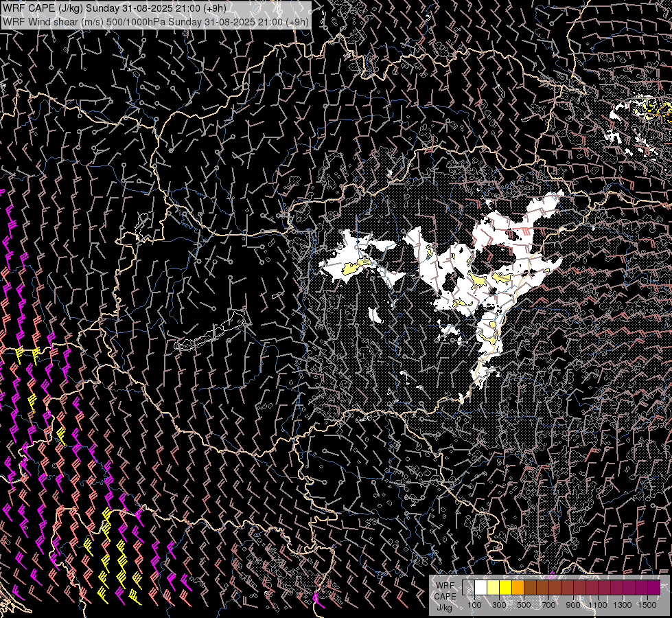The width and height of the screenshot is (672, 618).
Task: Click the purple swatch above 1500 J/kg
Action: click(x=654, y=587)
